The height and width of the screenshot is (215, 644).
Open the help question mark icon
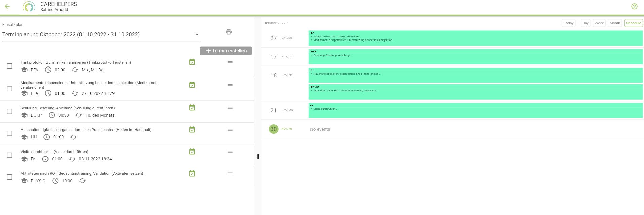[x=634, y=6]
